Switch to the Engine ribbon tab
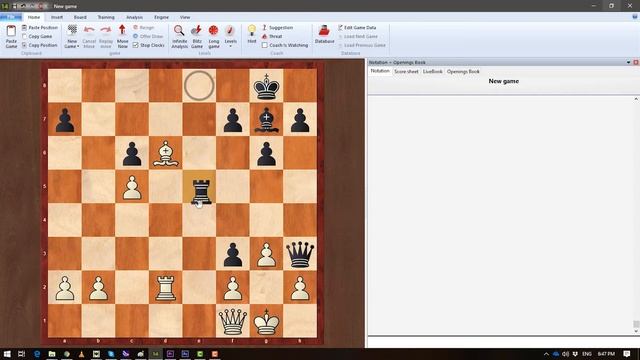The image size is (640, 360). coord(161,17)
